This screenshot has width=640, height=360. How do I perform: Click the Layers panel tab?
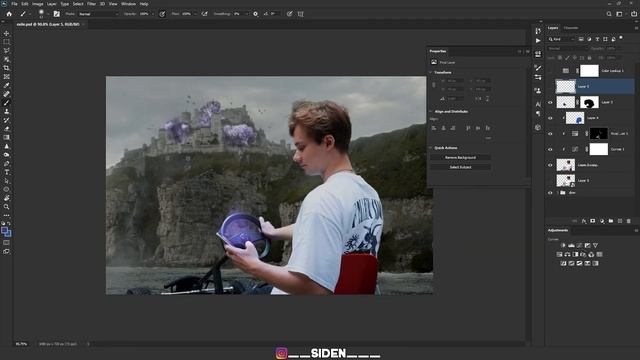pyautogui.click(x=553, y=28)
